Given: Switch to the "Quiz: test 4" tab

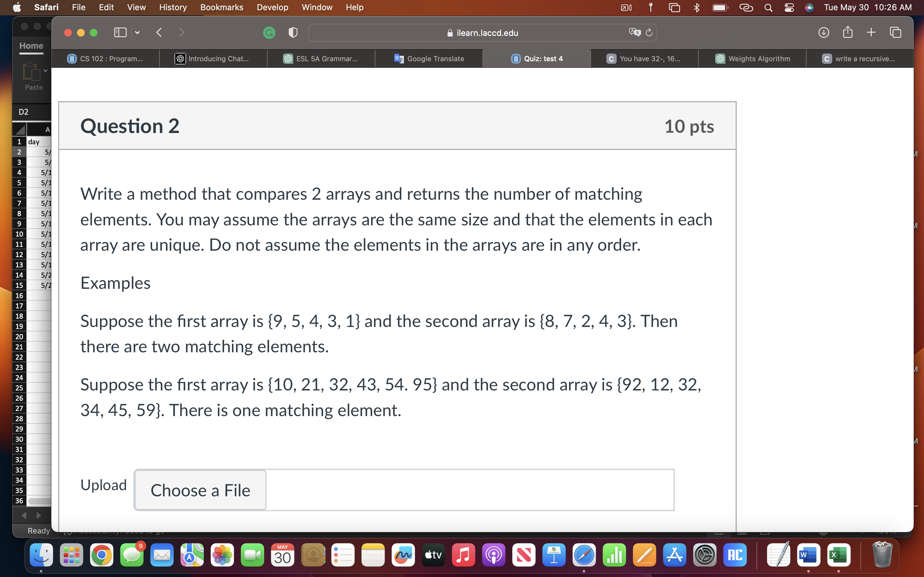Looking at the screenshot, I should coord(536,58).
